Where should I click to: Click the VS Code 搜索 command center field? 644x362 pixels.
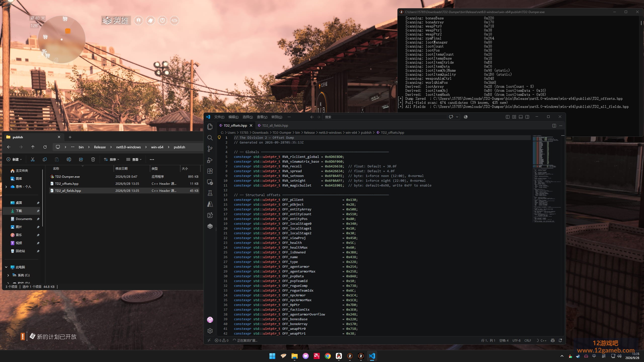pyautogui.click(x=385, y=117)
